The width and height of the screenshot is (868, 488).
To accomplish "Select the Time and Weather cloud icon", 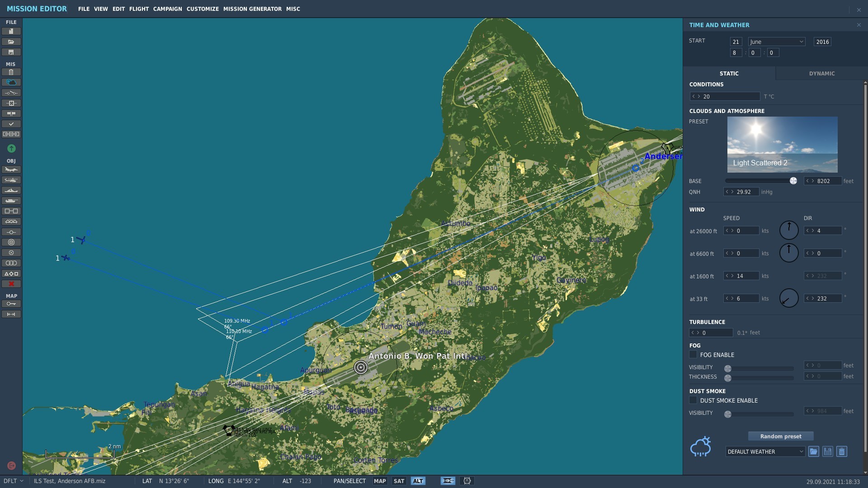I will pos(11,82).
